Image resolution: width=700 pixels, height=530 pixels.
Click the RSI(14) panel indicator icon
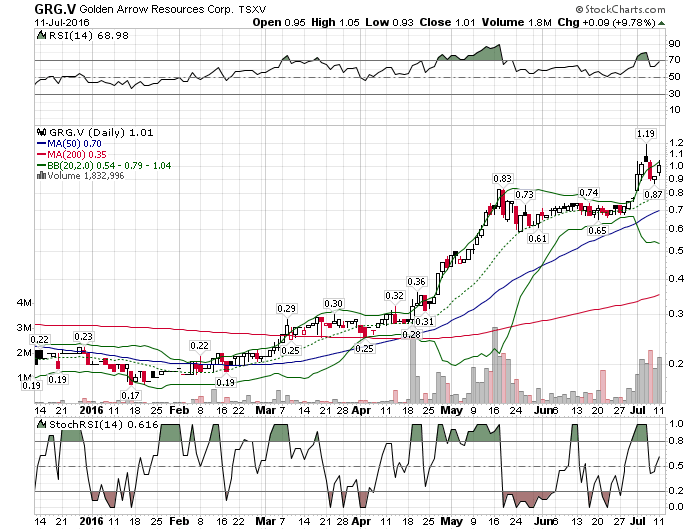[x=41, y=35]
